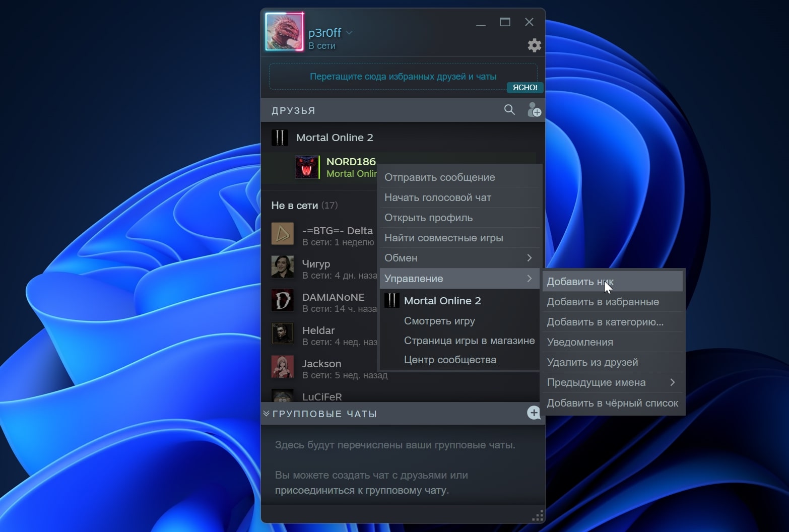Select Открыть профиль

coord(459,218)
